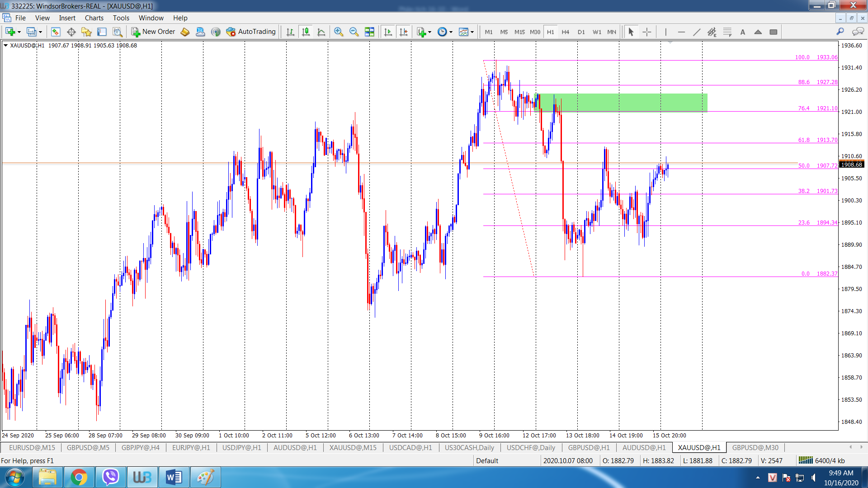Select the Fibonacci retracement tool
Image resolution: width=868 pixels, height=488 pixels.
(727, 32)
